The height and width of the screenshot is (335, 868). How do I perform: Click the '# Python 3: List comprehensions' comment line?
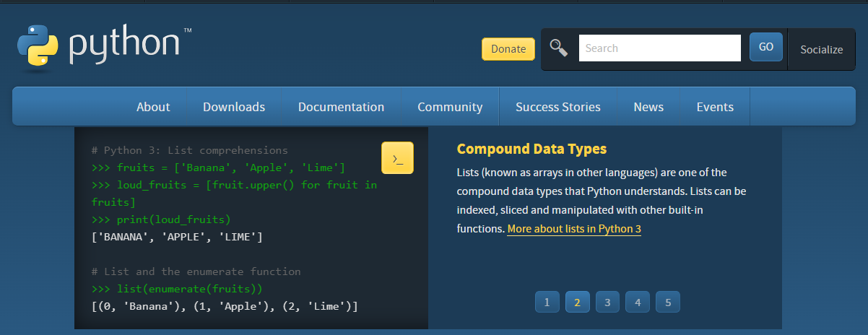point(190,150)
